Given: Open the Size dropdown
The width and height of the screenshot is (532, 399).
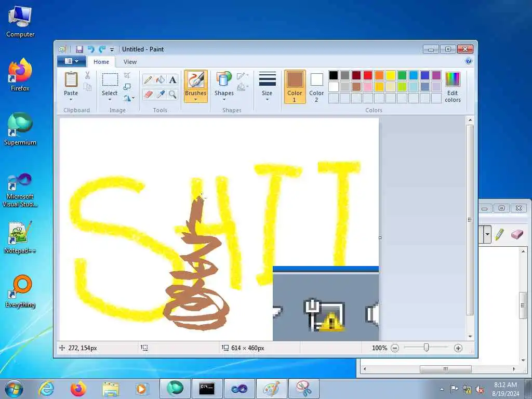Looking at the screenshot, I should click(268, 86).
